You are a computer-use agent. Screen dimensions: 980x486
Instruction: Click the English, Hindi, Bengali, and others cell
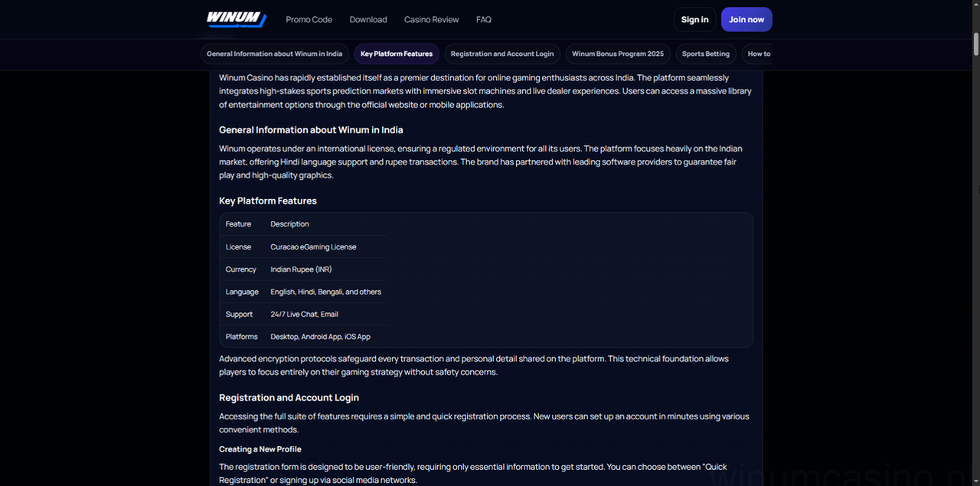click(326, 292)
